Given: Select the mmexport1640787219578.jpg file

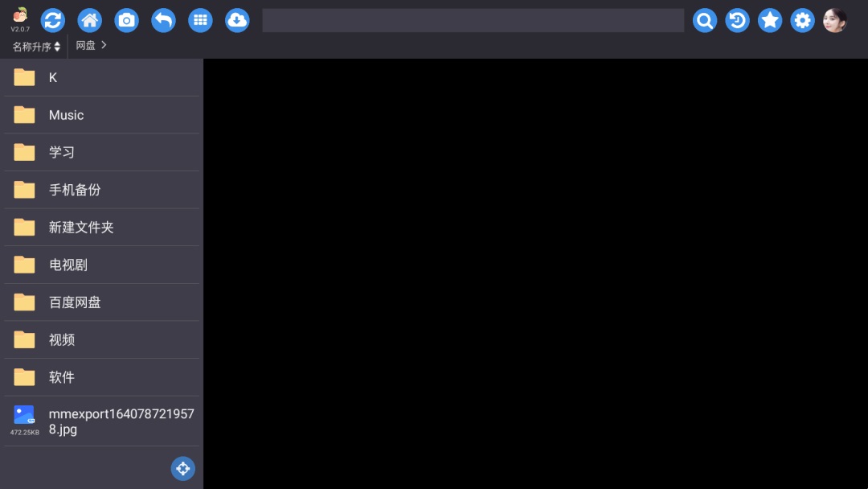Looking at the screenshot, I should coord(102,421).
